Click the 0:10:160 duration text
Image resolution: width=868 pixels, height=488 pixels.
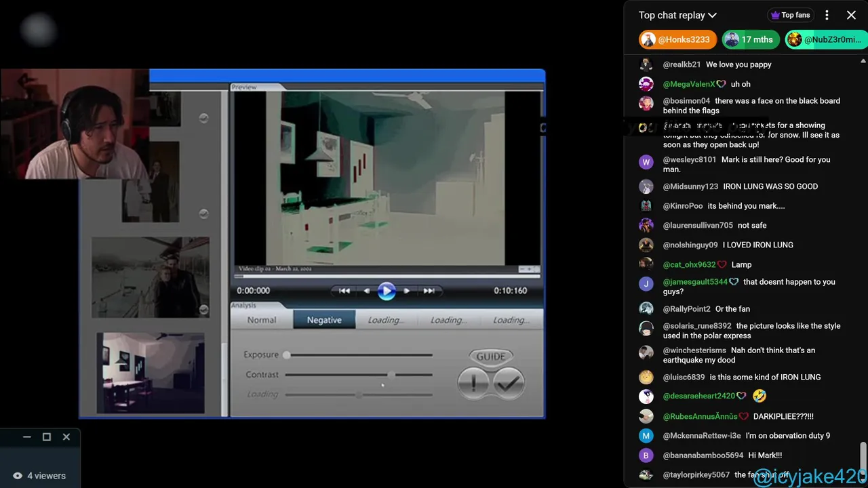(510, 291)
